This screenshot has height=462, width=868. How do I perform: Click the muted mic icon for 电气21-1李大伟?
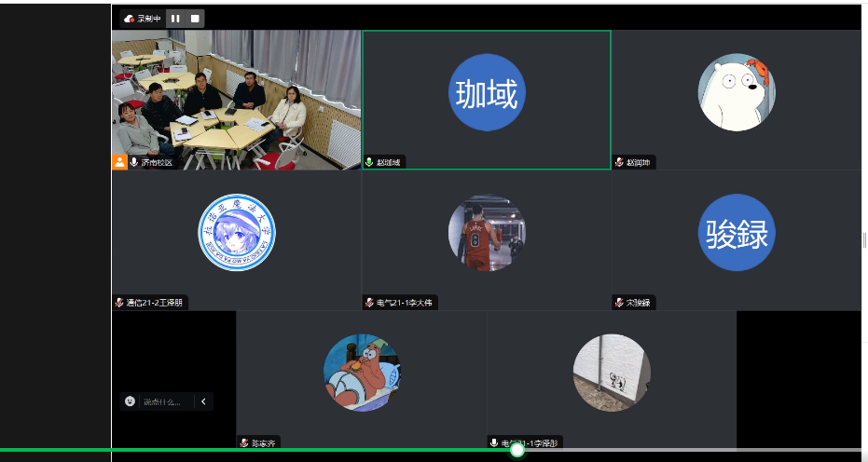pyautogui.click(x=369, y=303)
